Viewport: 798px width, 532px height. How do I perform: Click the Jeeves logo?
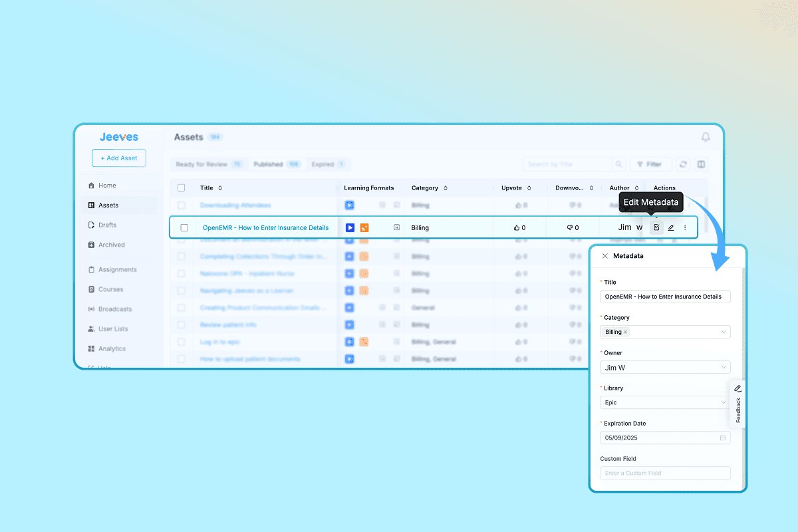(x=119, y=137)
